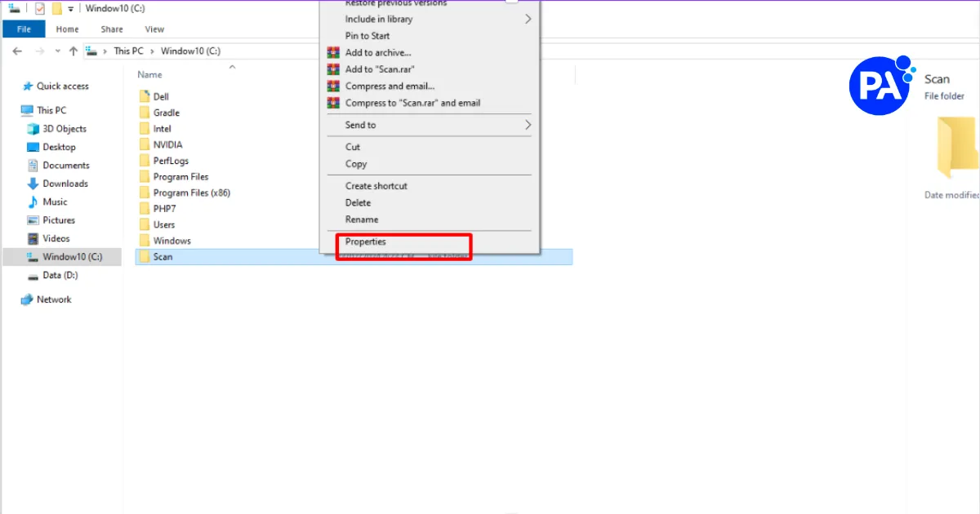Expand the Include in library submenu arrow

(x=528, y=19)
